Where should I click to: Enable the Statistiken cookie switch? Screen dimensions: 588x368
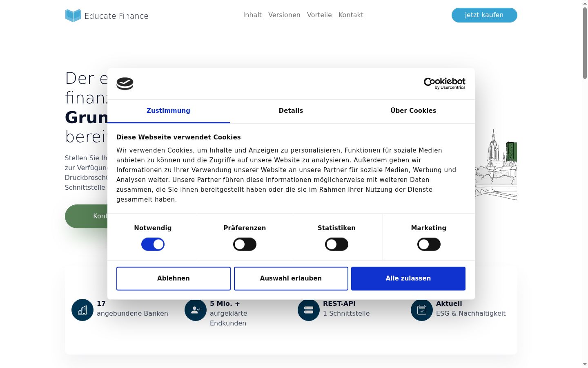336,245
